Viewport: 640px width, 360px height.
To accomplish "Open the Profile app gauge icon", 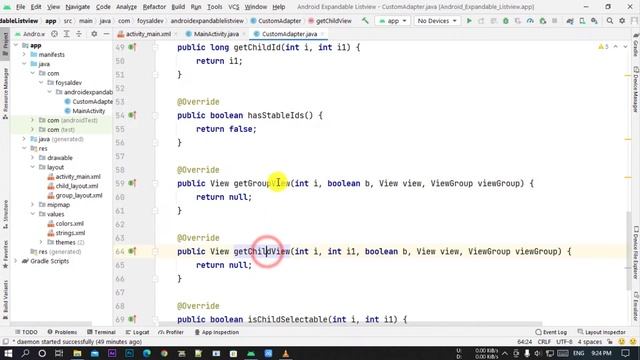I will click(530, 20).
